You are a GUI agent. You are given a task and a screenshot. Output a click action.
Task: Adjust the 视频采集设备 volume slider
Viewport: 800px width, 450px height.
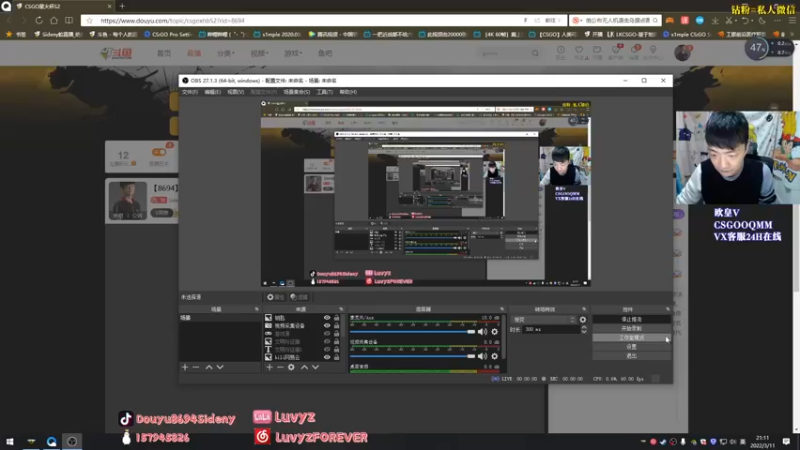[x=413, y=356]
